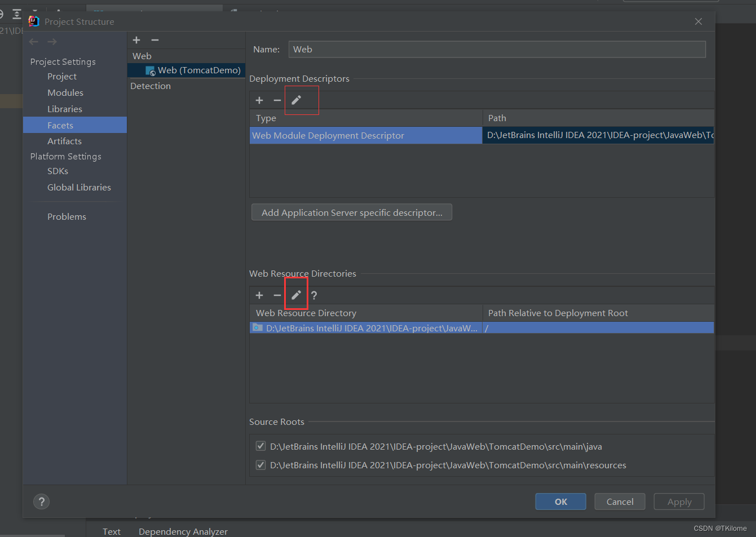Select the Web Module Deployment Descriptor row
This screenshot has height=537, width=756.
[x=366, y=135]
